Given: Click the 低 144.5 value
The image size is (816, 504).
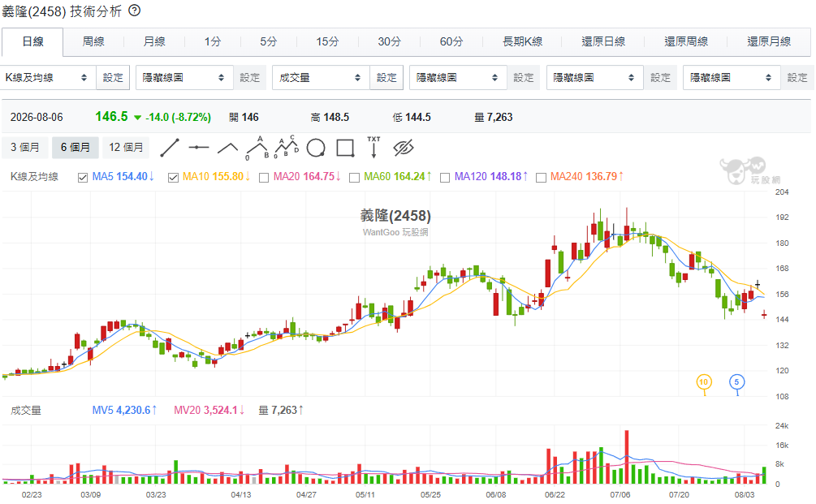Looking at the screenshot, I should (x=412, y=117).
